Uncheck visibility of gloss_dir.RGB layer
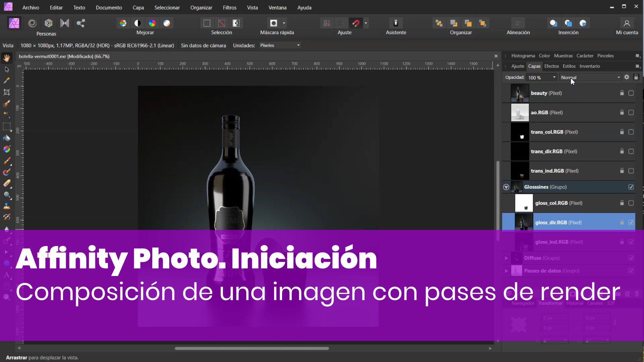This screenshot has height=362, width=644. click(631, 223)
